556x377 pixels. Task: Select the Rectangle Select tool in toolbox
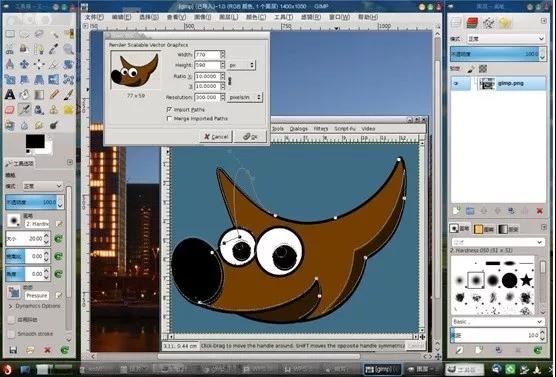[x=10, y=34]
